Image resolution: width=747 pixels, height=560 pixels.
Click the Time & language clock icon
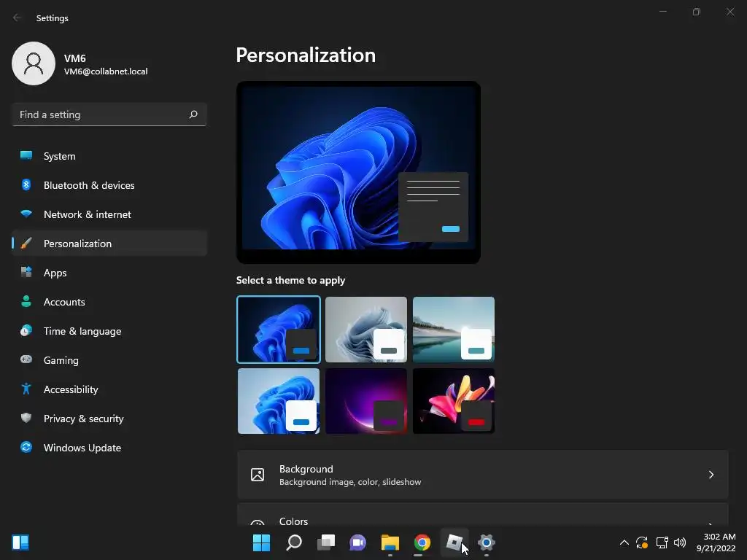click(26, 330)
